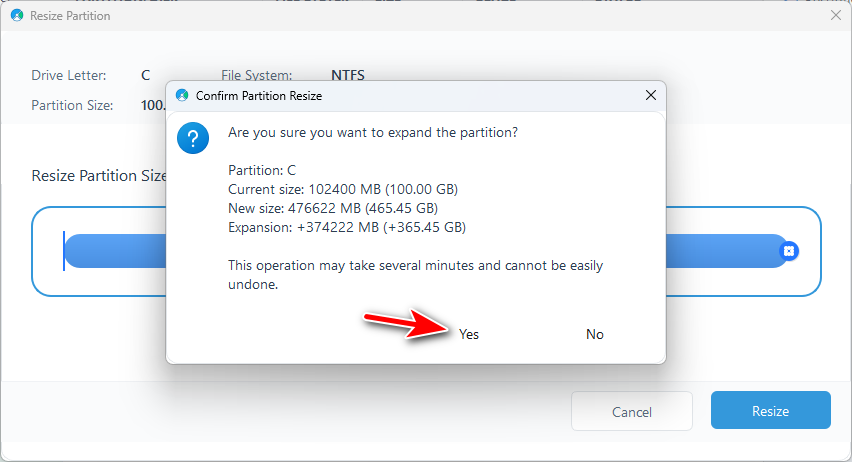Click the left edge slider marker
Screen dimensions: 852x462
pyautogui.click(x=64, y=251)
